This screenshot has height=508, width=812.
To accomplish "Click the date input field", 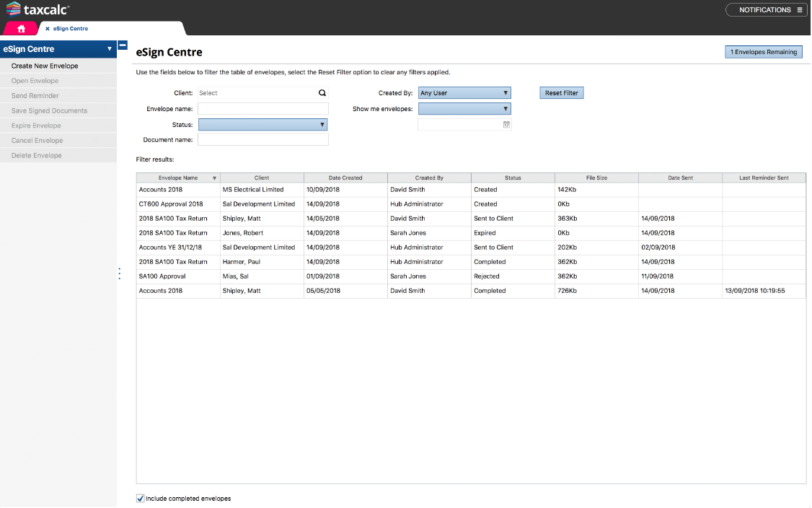I will 464,124.
